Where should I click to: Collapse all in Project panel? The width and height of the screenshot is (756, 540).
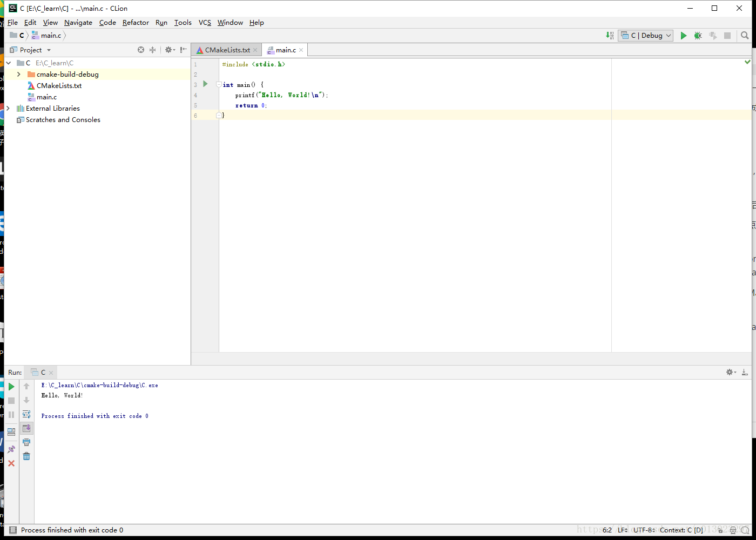153,50
